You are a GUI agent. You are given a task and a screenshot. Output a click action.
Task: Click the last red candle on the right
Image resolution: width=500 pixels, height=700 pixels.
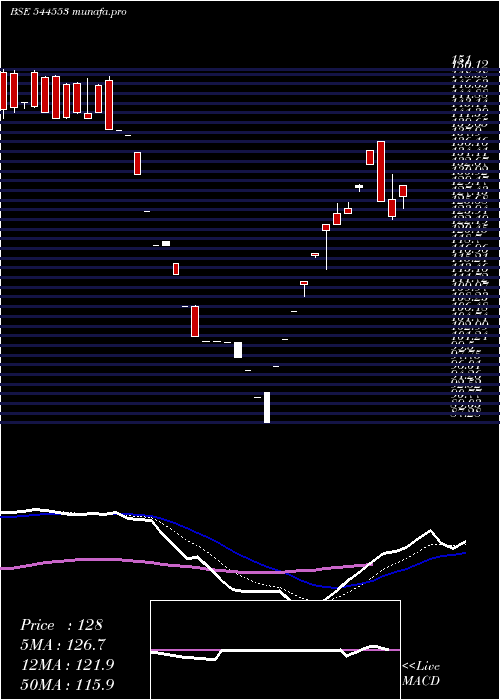tap(403, 191)
